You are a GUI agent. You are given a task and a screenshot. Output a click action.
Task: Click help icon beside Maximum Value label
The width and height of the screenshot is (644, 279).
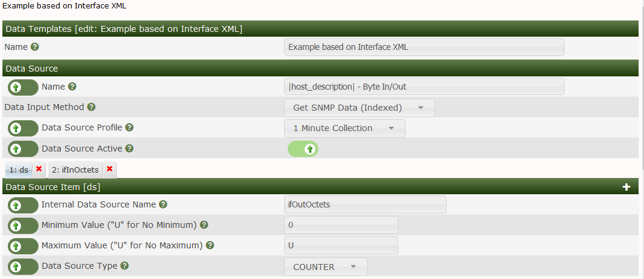click(x=211, y=245)
